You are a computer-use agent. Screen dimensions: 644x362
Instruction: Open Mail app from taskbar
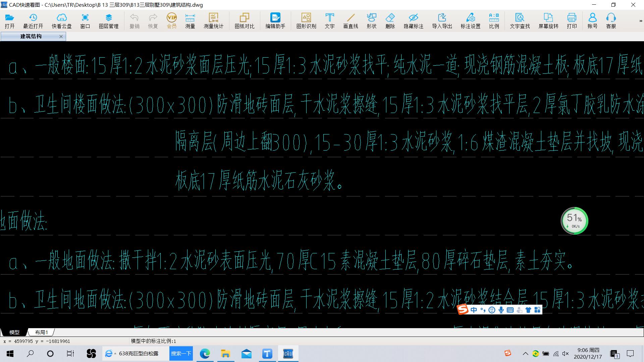point(247,354)
